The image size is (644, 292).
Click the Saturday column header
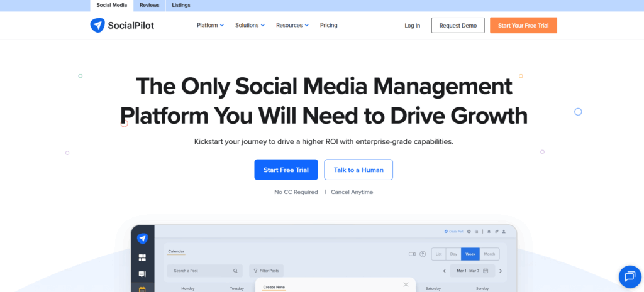pyautogui.click(x=433, y=289)
